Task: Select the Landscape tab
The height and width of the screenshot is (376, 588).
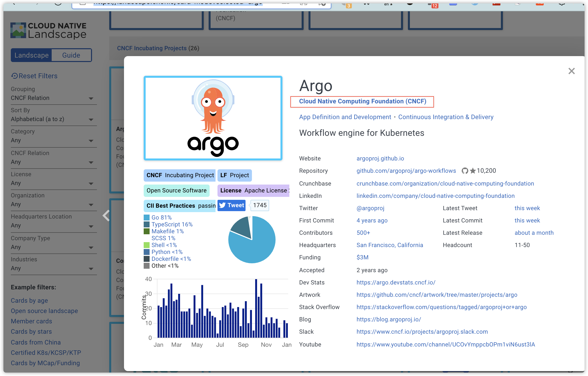Action: [x=31, y=55]
